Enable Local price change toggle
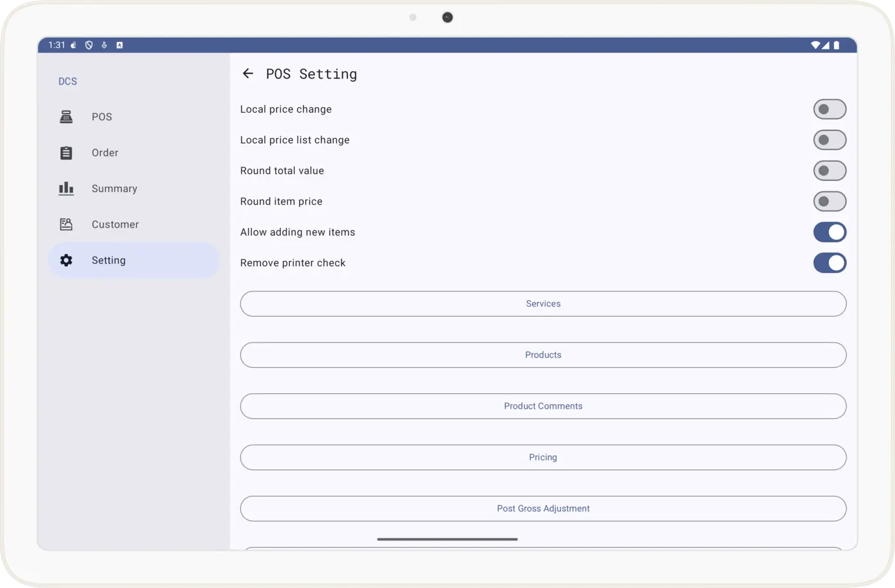 829,109
